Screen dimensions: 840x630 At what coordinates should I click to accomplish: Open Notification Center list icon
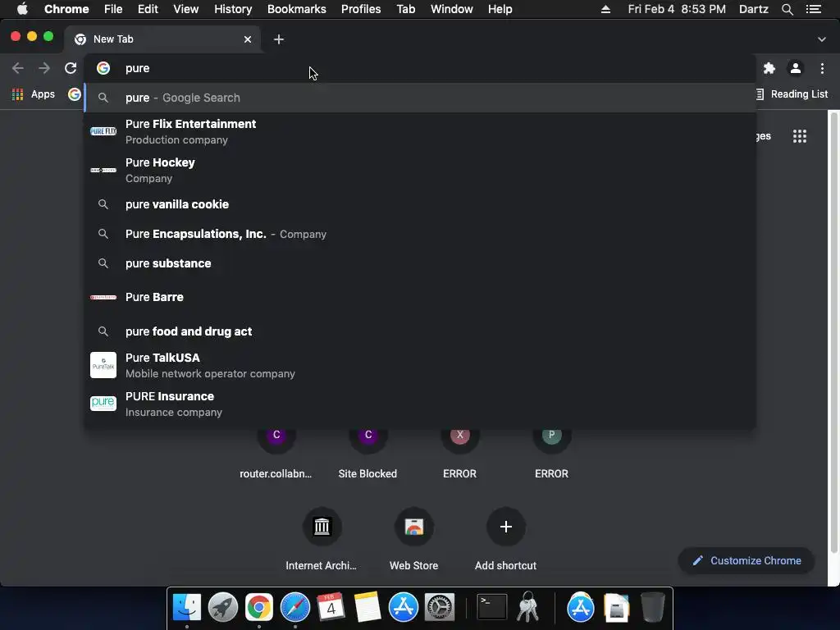(x=813, y=9)
